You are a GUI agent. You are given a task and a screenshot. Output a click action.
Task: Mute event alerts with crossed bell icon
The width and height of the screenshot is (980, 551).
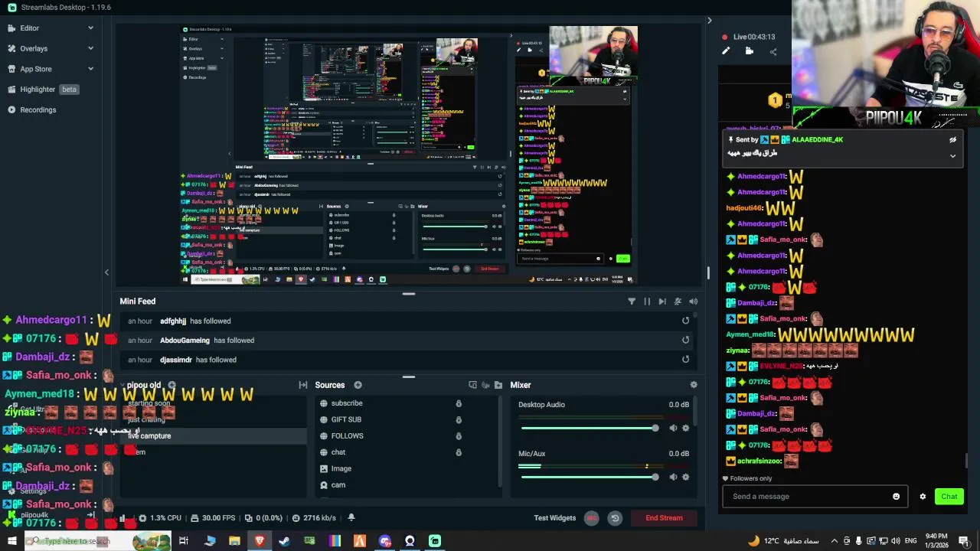point(678,302)
